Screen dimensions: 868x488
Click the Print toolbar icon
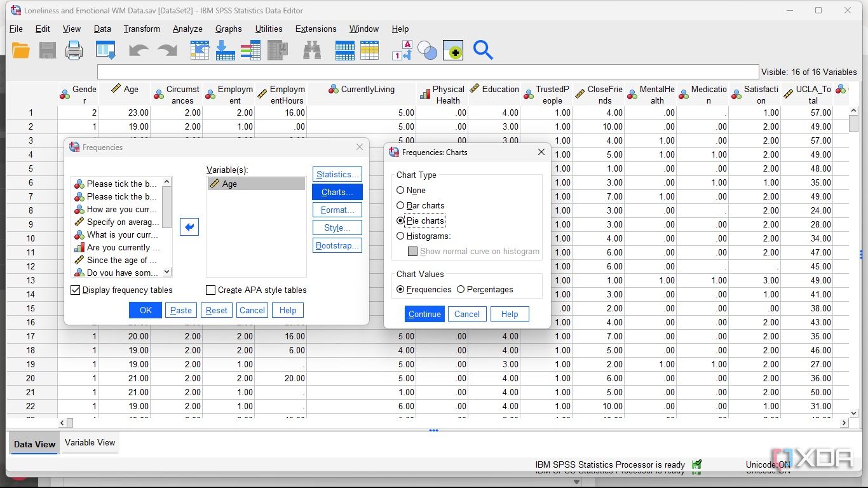74,50
